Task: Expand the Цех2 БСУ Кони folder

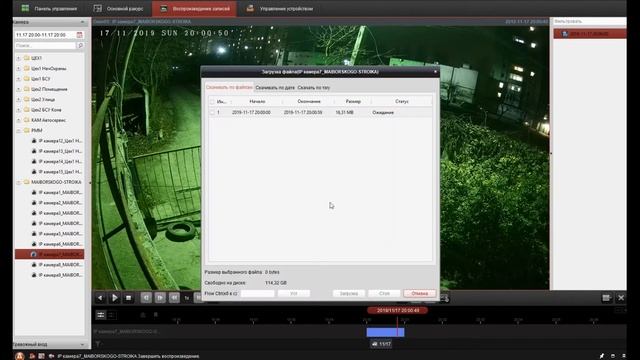Action: click(x=18, y=110)
